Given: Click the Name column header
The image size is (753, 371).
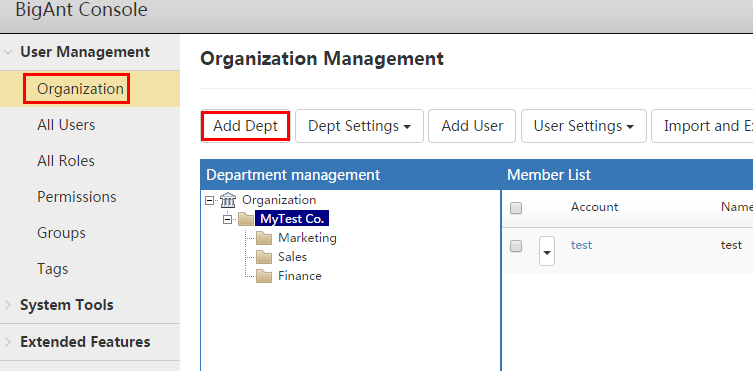Looking at the screenshot, I should click(737, 207).
